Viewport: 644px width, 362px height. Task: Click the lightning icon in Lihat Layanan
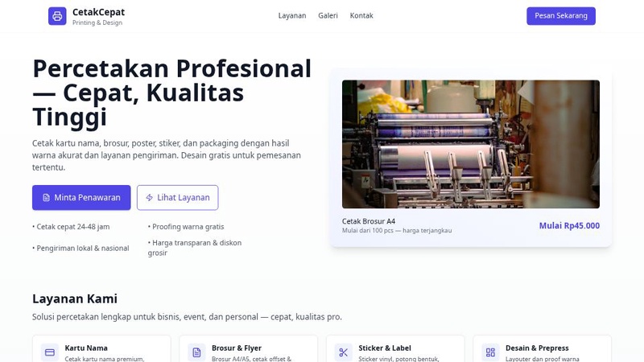click(150, 197)
